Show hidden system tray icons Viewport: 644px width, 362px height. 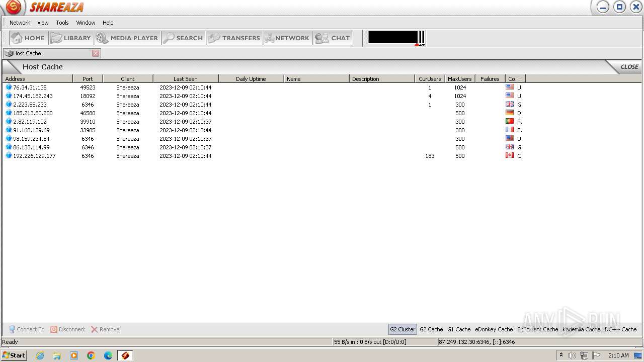561,355
